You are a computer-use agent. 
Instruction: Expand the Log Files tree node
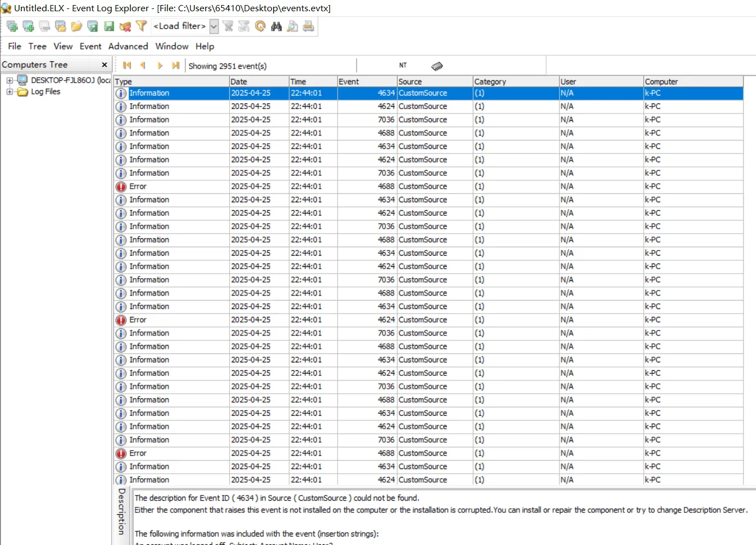coord(10,92)
